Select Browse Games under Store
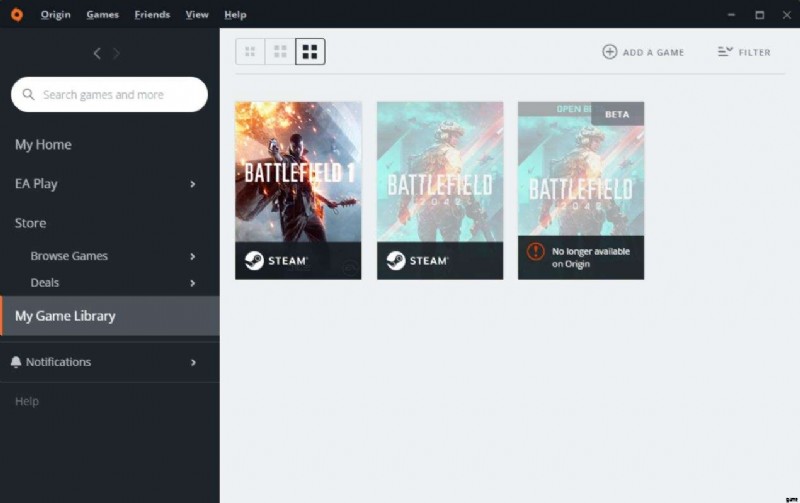 tap(69, 256)
